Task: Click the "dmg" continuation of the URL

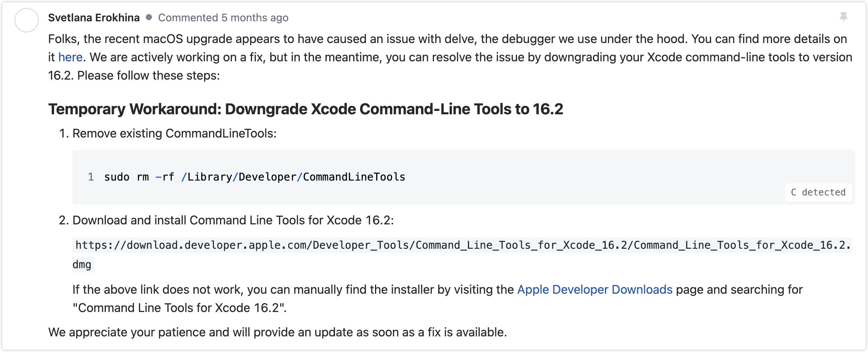Action: point(82,264)
